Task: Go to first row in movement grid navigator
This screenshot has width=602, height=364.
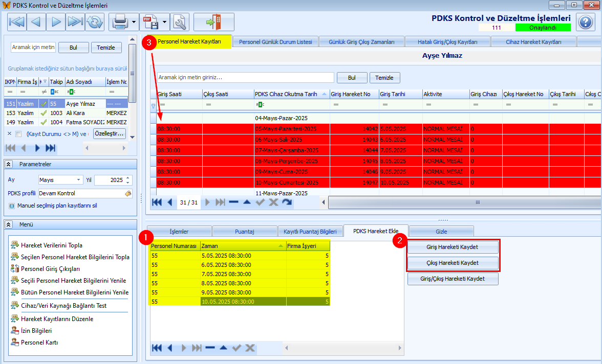Action: (157, 202)
